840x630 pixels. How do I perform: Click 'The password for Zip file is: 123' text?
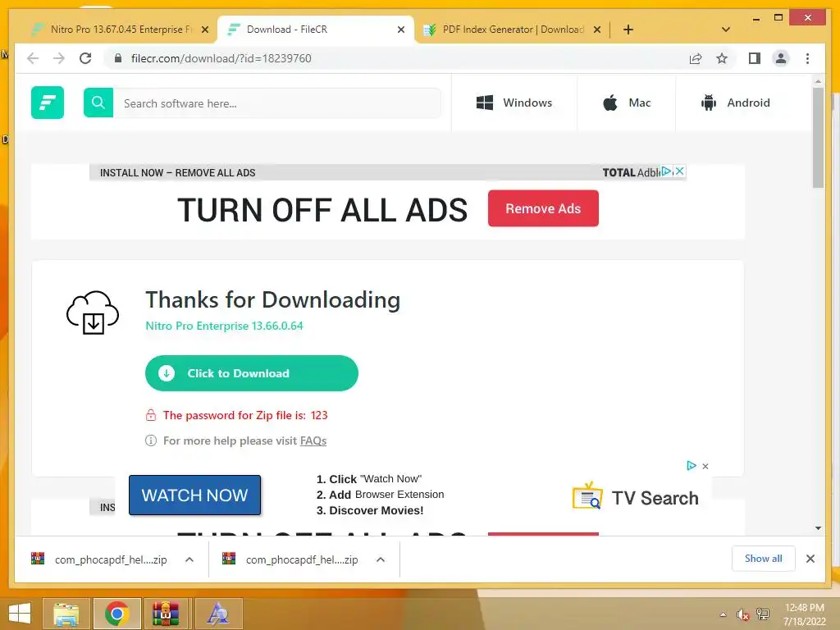tap(245, 415)
